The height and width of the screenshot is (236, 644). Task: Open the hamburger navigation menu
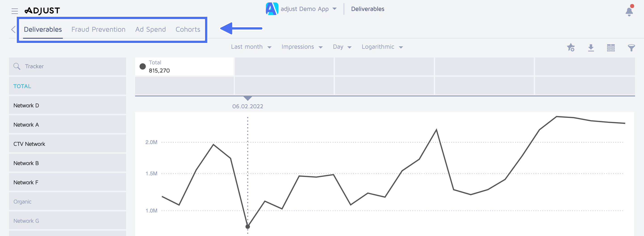pos(15,11)
